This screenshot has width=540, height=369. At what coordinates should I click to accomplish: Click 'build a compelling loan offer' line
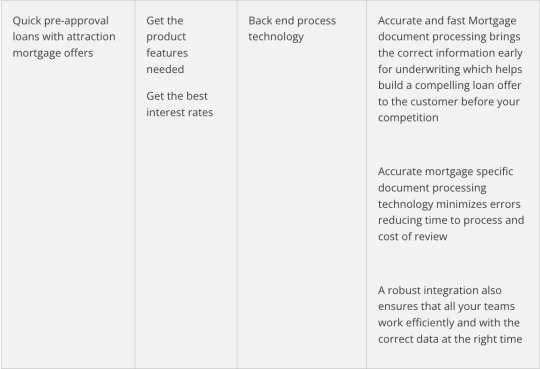click(x=449, y=85)
